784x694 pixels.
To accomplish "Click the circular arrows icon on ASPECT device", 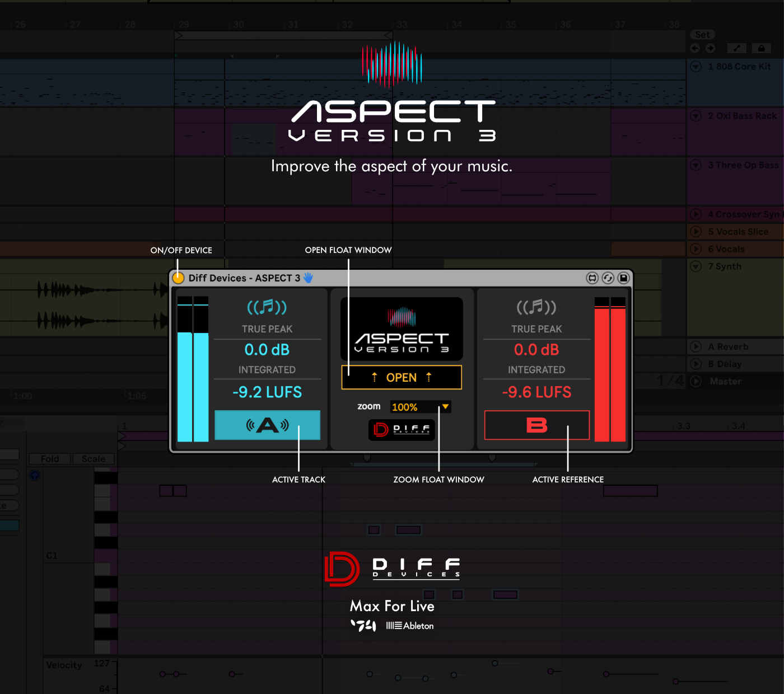I will point(608,278).
